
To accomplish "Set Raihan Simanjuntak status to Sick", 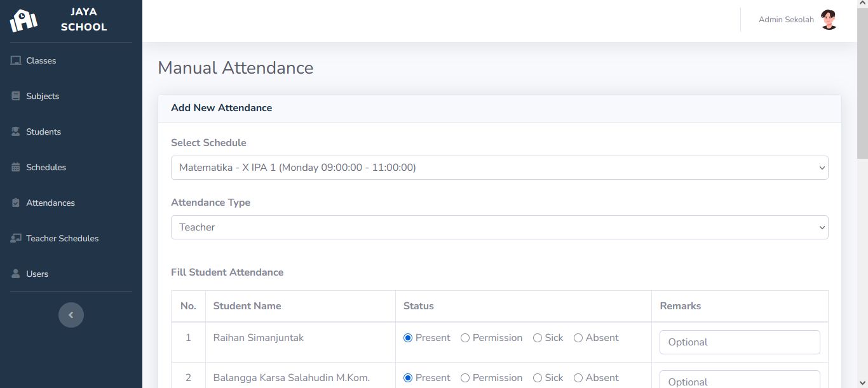I will click(x=538, y=338).
